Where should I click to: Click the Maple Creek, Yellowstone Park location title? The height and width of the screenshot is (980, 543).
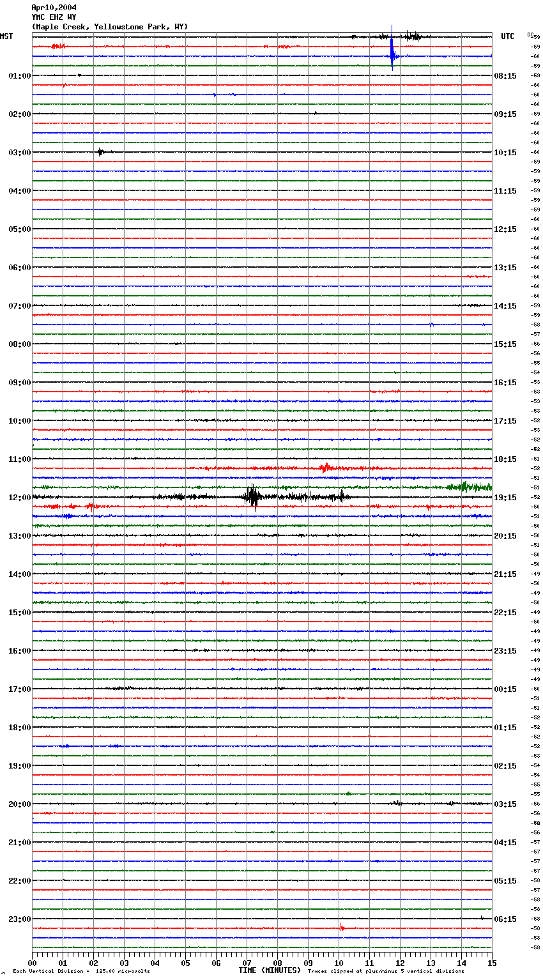click(110, 27)
